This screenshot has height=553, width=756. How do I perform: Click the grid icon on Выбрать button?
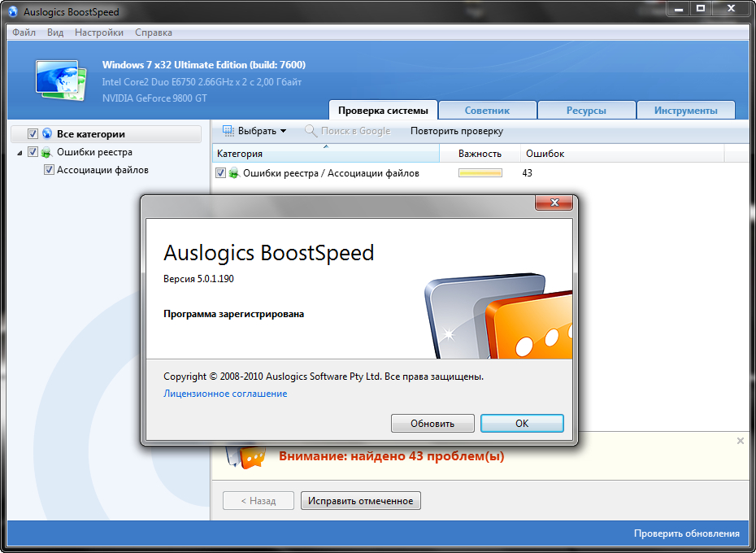tap(228, 131)
